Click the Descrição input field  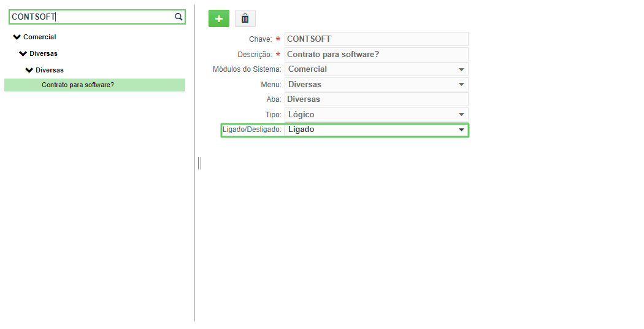click(x=376, y=54)
